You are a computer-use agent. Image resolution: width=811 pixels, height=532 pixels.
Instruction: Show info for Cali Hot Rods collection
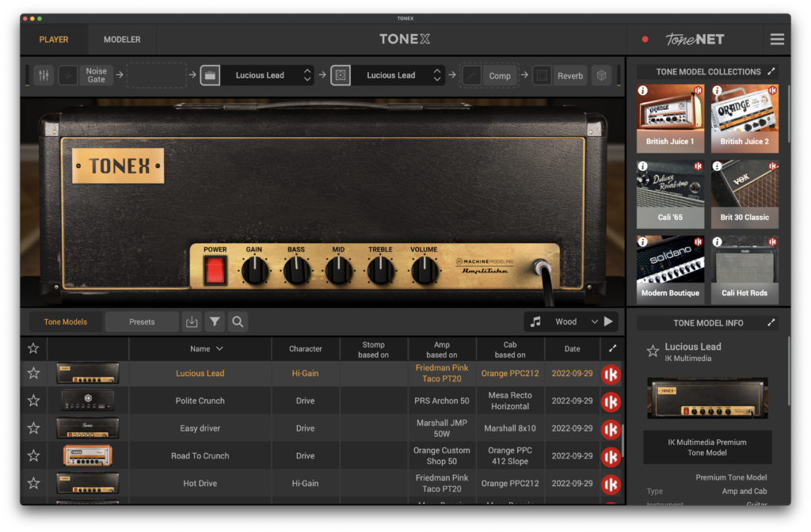pyautogui.click(x=718, y=241)
